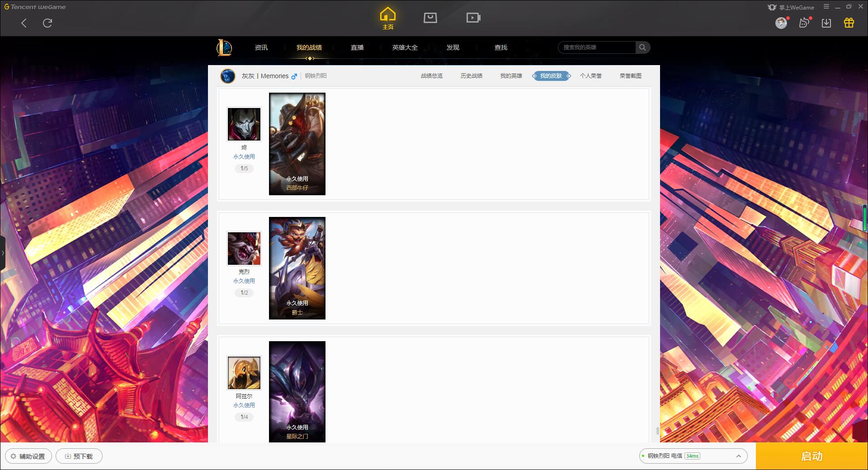The image size is (868, 470).
Task: Open the 西部牛仔 skin card
Action: [x=297, y=144]
